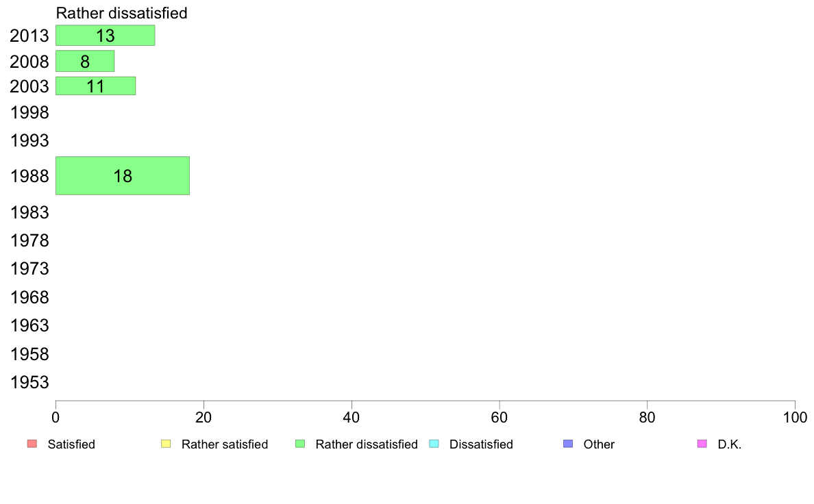Click the red Satisfied legend swatch
The height and width of the screenshot is (504, 814).
(x=32, y=444)
